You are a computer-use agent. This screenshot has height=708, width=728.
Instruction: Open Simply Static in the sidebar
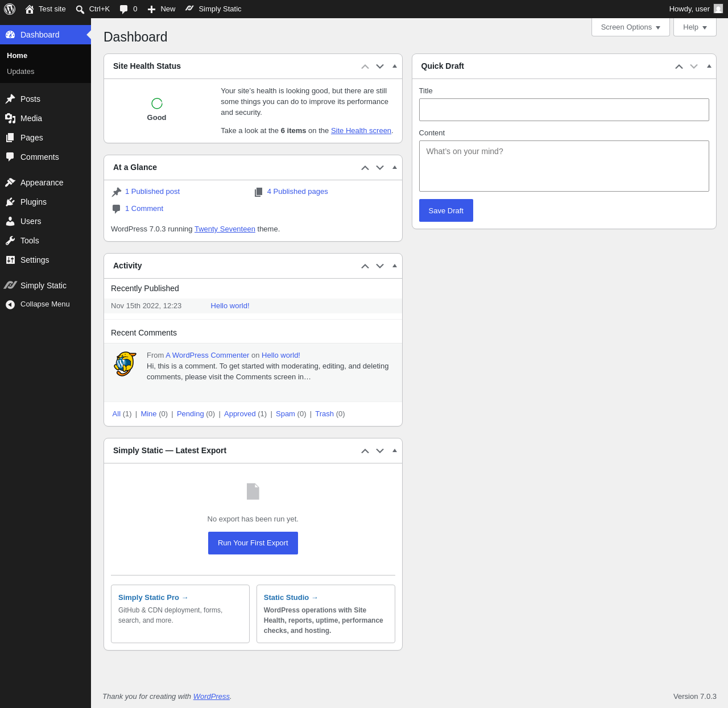[x=45, y=285]
